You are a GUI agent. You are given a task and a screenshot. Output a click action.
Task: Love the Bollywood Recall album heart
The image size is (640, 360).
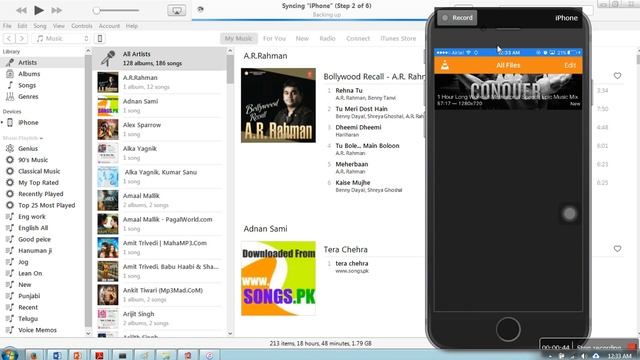pos(617,76)
